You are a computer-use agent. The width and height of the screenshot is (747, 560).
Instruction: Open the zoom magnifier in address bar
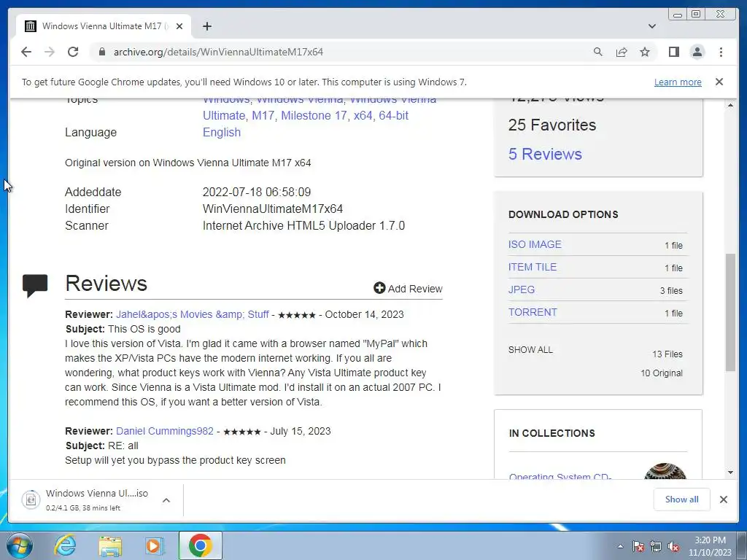point(597,52)
